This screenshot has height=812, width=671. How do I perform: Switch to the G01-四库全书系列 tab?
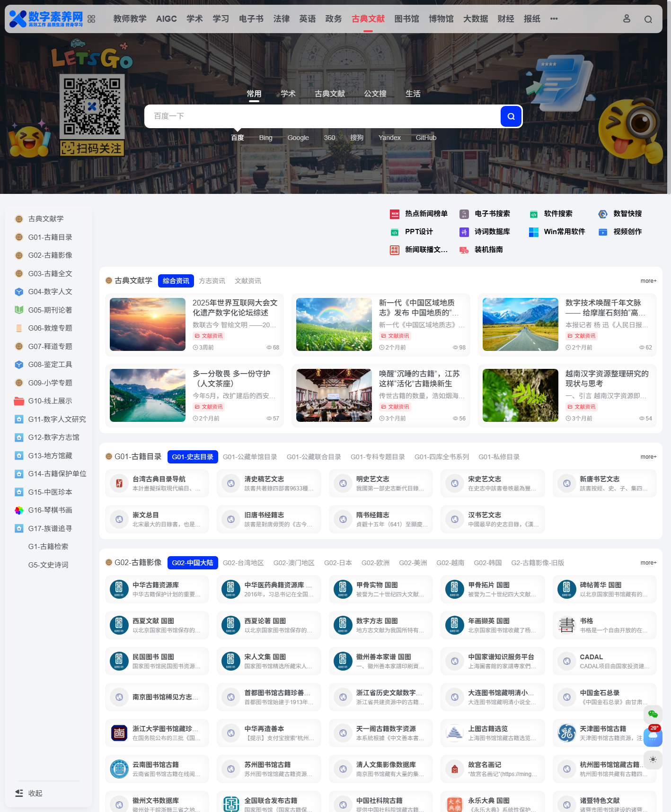pos(441,457)
